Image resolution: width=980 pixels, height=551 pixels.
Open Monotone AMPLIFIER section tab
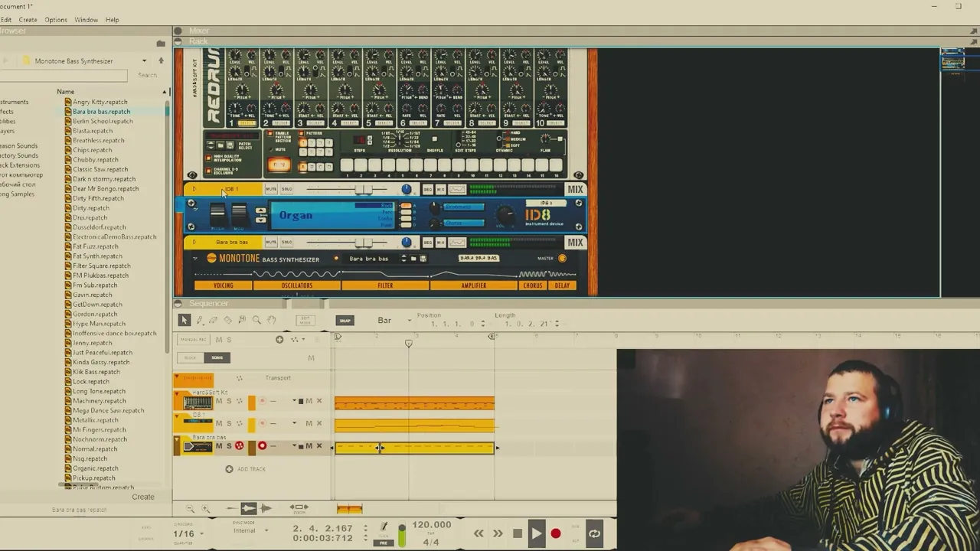474,285
